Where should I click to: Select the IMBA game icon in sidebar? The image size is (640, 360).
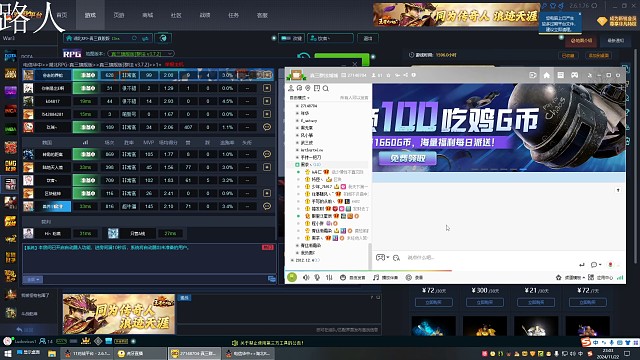click(x=10, y=129)
